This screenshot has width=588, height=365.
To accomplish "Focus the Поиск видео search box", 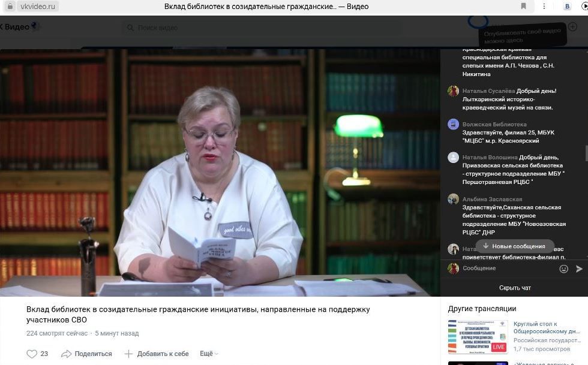I will (x=264, y=28).
